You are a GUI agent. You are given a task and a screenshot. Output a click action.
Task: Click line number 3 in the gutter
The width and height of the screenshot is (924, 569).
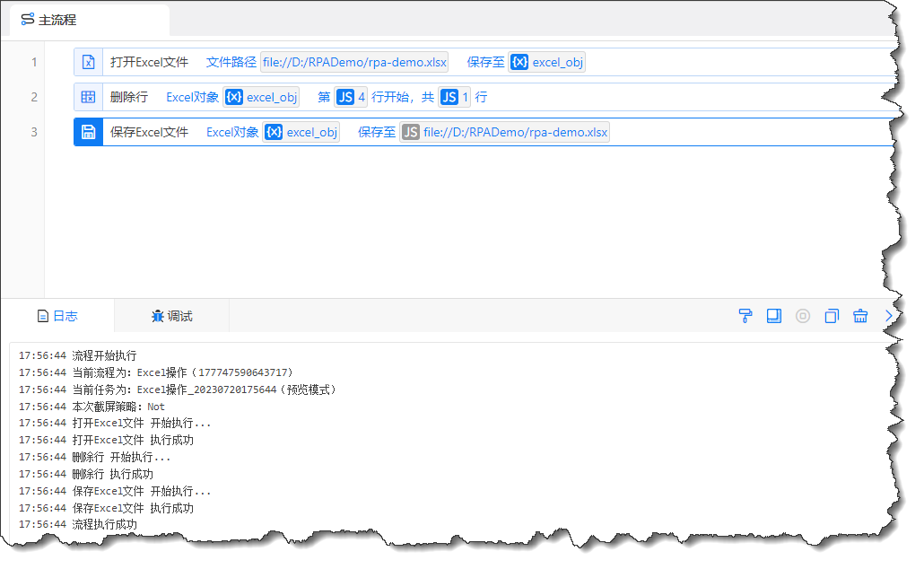pyautogui.click(x=34, y=132)
